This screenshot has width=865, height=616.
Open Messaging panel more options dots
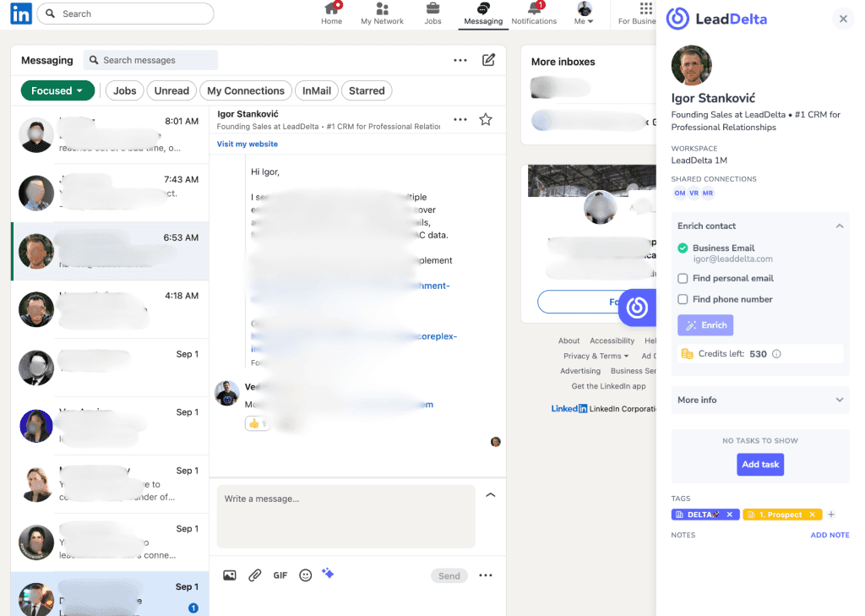pyautogui.click(x=460, y=60)
